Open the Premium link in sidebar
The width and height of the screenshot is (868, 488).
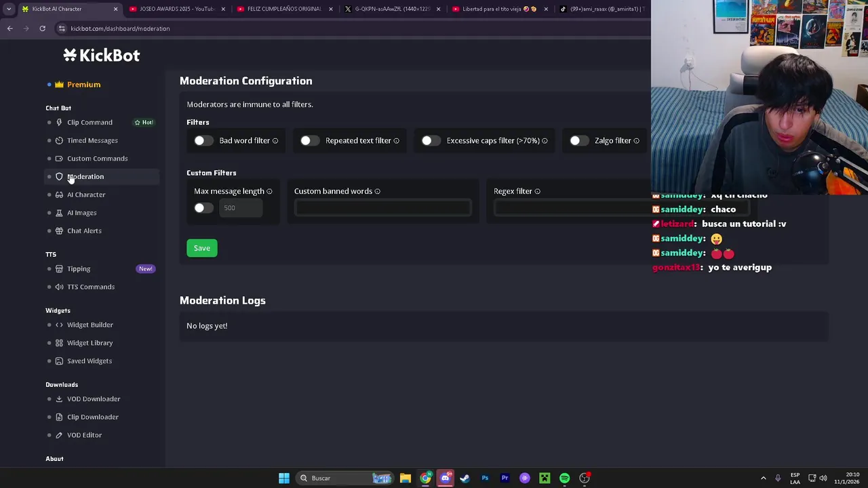pyautogui.click(x=83, y=85)
